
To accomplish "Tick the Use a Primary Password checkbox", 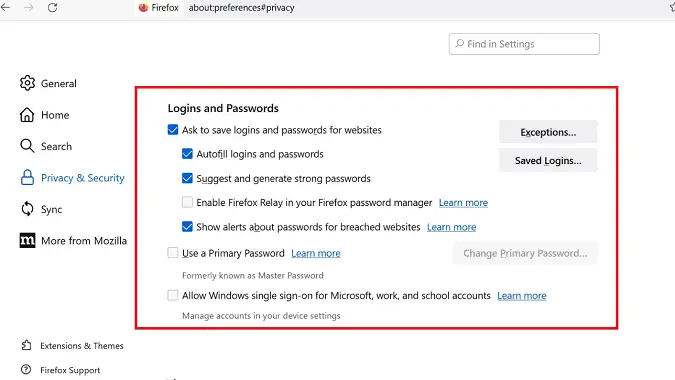I will click(x=173, y=253).
